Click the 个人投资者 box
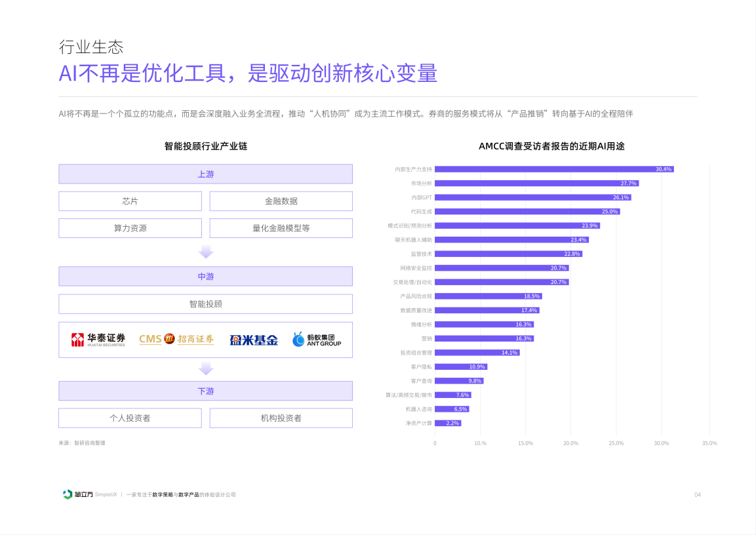Viewport: 756px width, 535px height. click(x=130, y=418)
